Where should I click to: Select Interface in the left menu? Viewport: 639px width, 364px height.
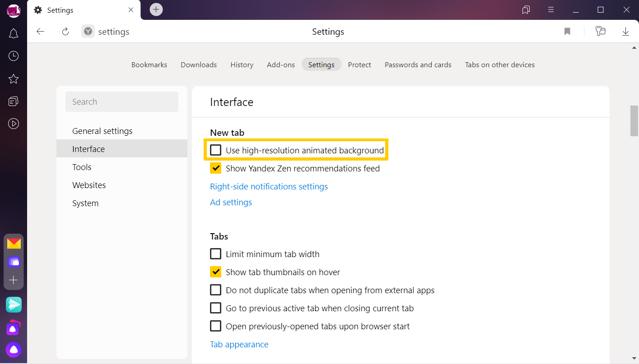pos(122,149)
